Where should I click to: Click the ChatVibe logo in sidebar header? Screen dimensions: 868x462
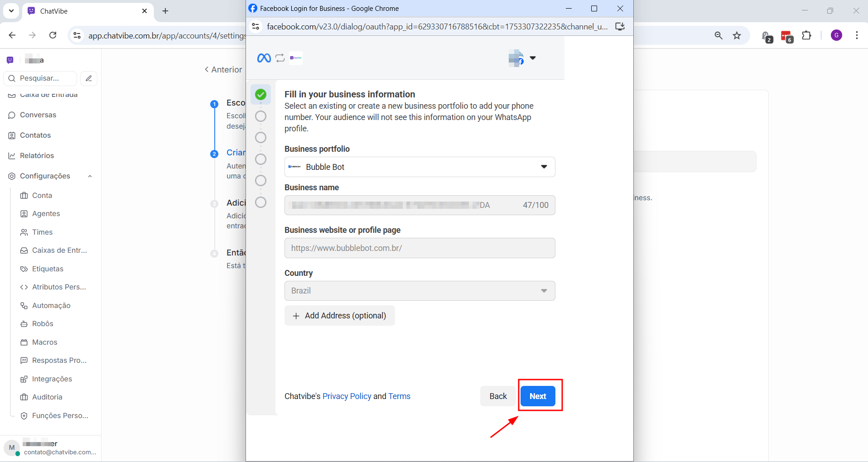tap(10, 60)
